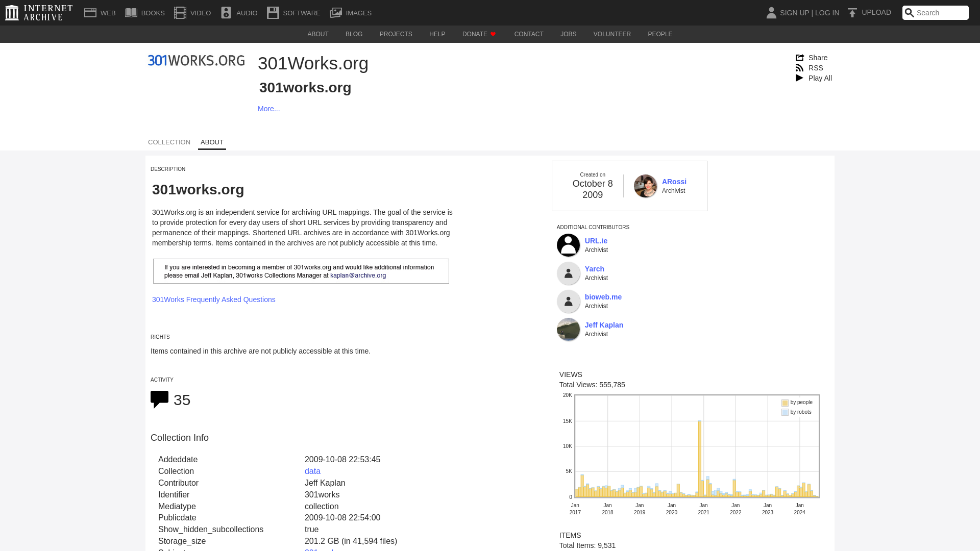Screen dimensions: 980x551
Task: Click the 301Works.org page title heading
Action: [x=313, y=63]
